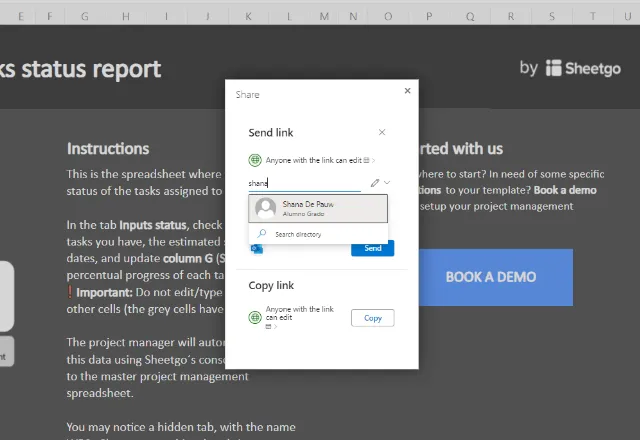Click the Copy button

tap(372, 318)
